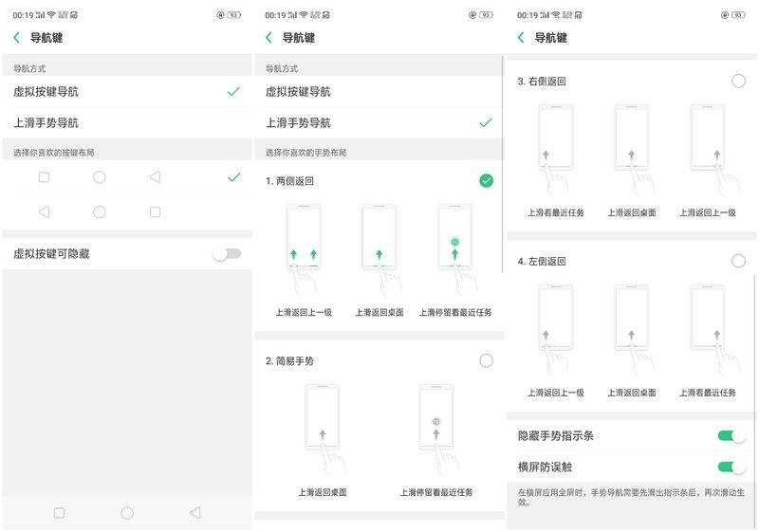Tap the 3. 右侧返回 label
The width and height of the screenshot is (759, 532).
[542, 82]
